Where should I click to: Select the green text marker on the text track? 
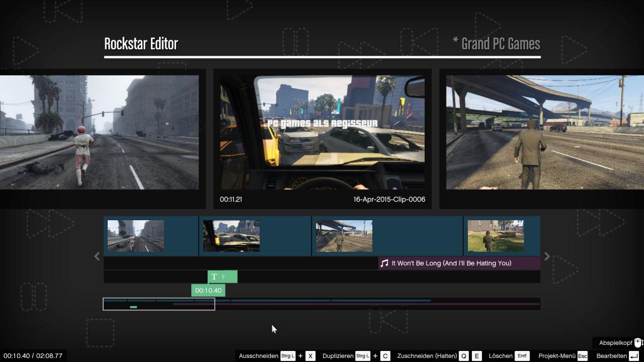tap(222, 277)
